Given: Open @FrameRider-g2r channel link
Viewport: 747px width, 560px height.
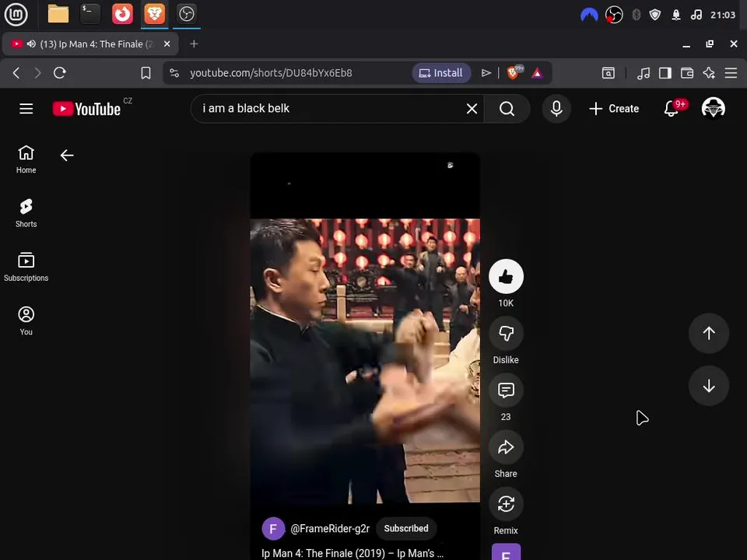Looking at the screenshot, I should point(330,529).
